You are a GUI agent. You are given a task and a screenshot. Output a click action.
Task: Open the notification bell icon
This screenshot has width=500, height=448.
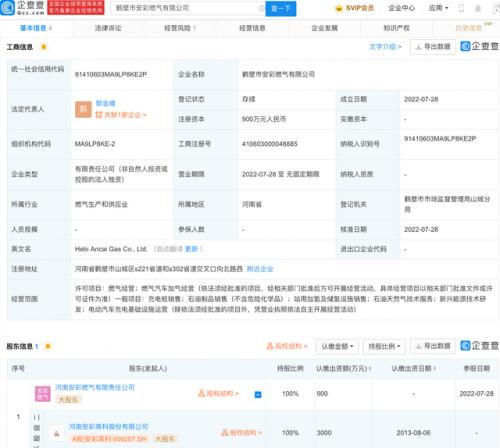pos(478,8)
